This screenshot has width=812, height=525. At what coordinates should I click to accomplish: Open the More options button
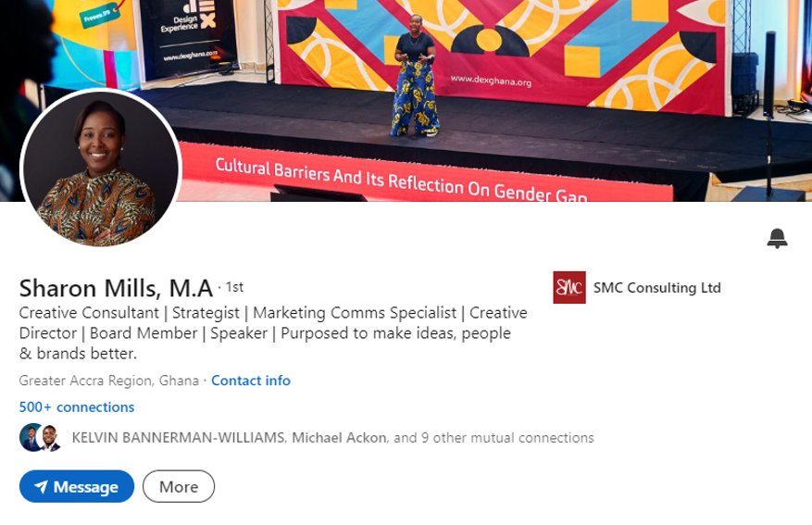tap(179, 486)
